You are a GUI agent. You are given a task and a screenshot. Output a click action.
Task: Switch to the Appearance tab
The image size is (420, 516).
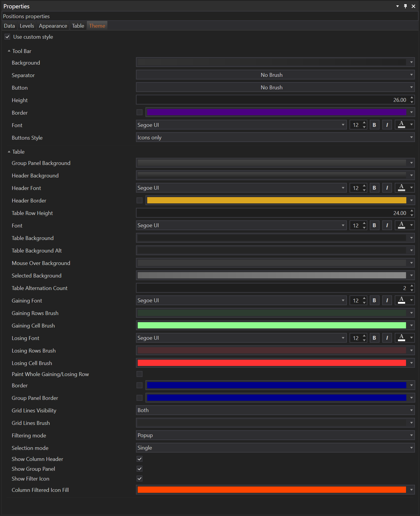53,26
